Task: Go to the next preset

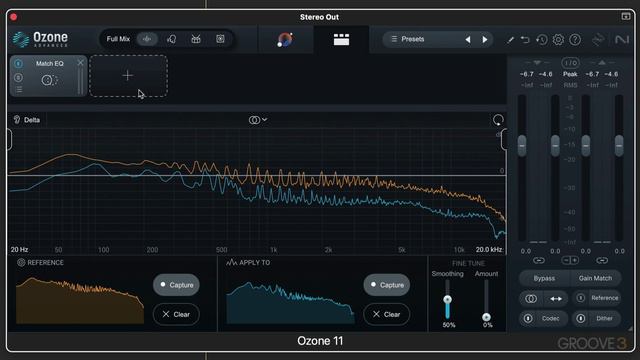Action: (x=485, y=40)
